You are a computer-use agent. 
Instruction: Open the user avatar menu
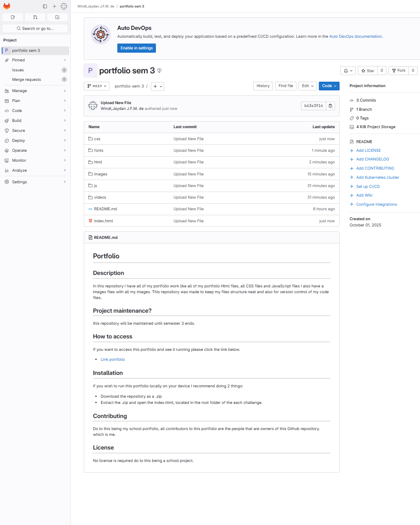click(x=64, y=6)
